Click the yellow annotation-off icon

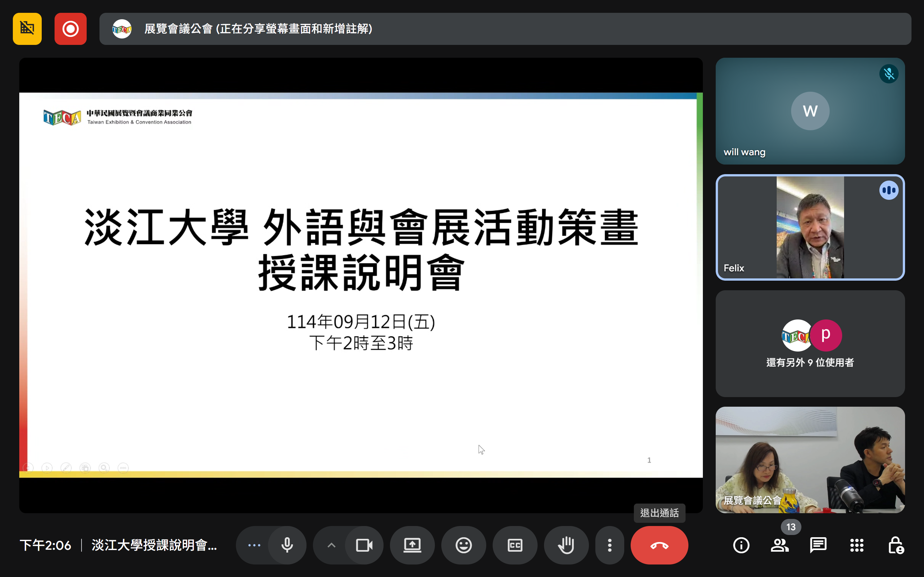click(x=27, y=29)
